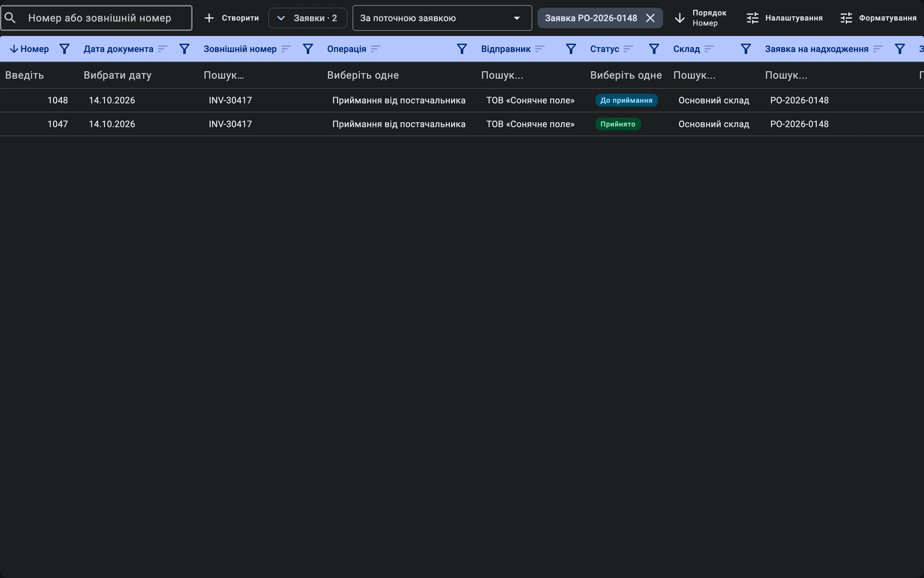
Task: Click 'Пошук...' filter under Склад
Action: [714, 75]
